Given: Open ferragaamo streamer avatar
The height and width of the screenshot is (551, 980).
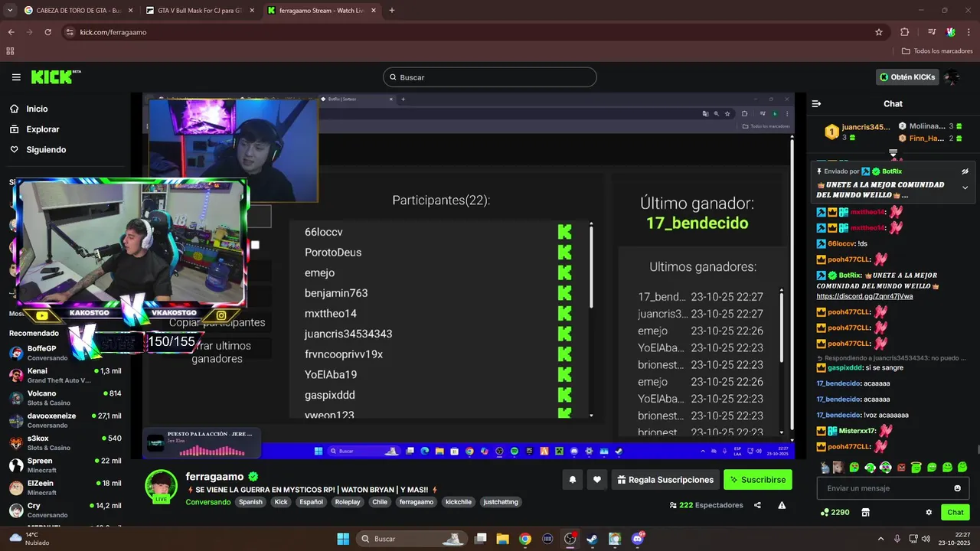Looking at the screenshot, I should tap(162, 487).
